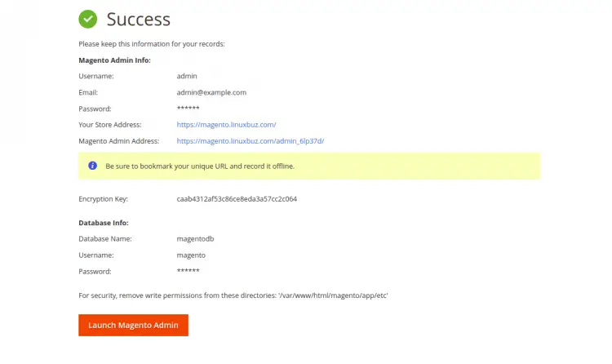Click the Success heading text

138,19
